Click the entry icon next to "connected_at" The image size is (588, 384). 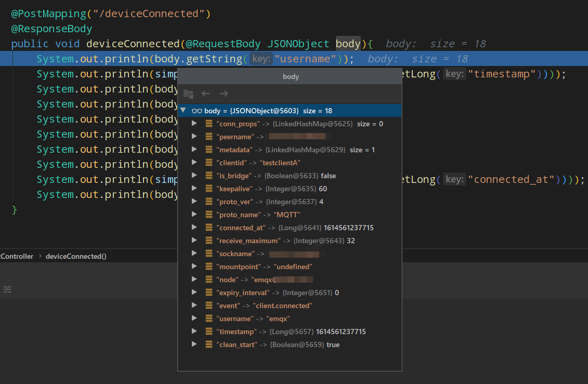[x=209, y=228]
